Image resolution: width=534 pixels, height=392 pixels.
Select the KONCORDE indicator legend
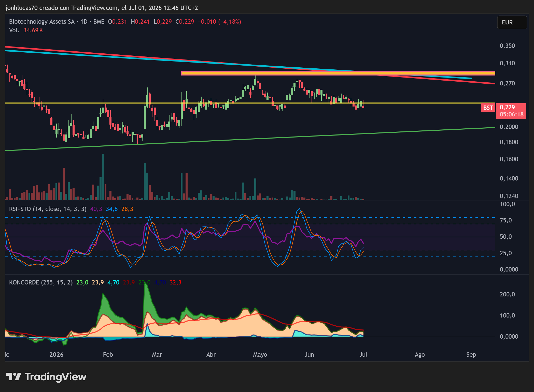(x=41, y=282)
